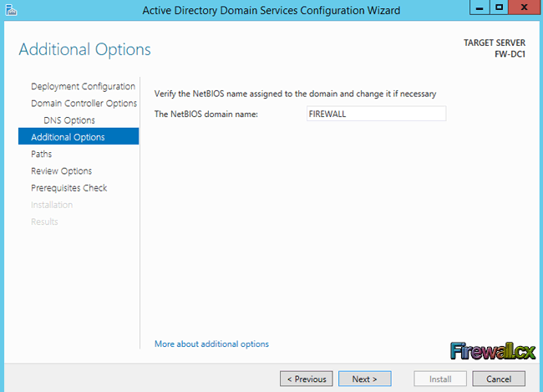The height and width of the screenshot is (392, 543).
Task: Cancel the configuration wizard
Action: coord(499,379)
